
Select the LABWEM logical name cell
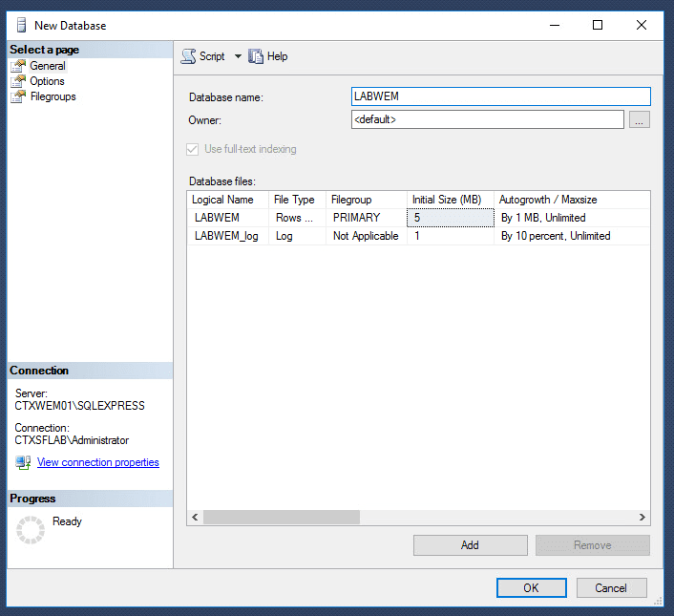(x=228, y=218)
